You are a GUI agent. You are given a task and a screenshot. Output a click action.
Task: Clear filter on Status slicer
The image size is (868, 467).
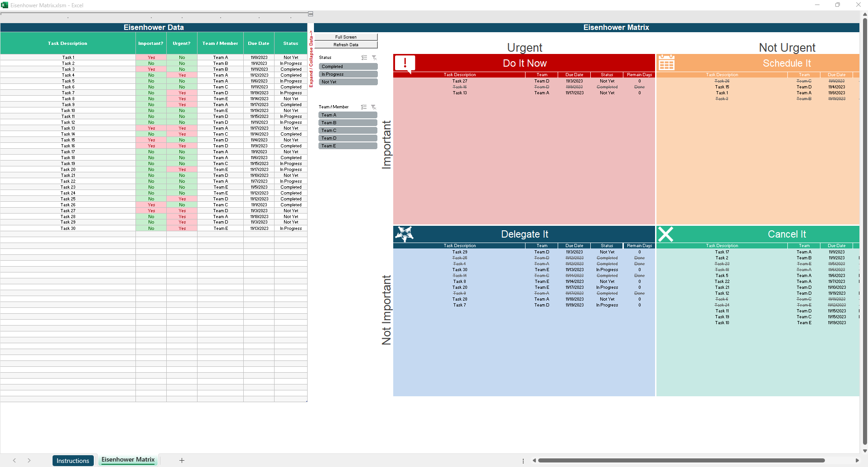374,58
